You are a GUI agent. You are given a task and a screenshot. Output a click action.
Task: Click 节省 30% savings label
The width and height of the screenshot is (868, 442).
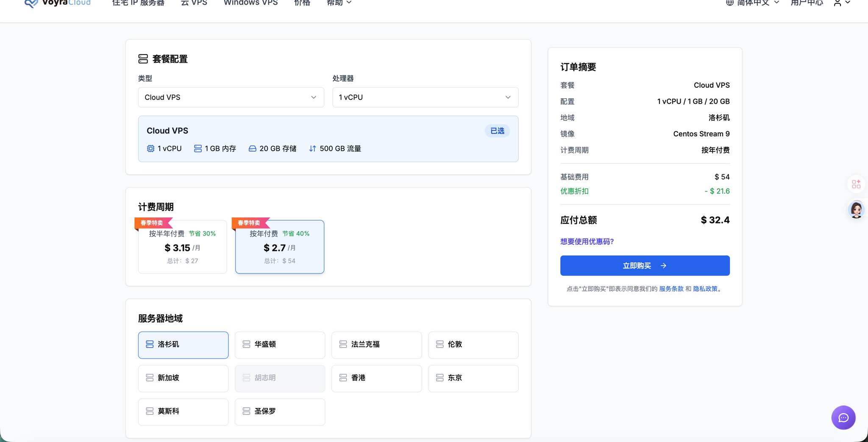click(x=202, y=234)
